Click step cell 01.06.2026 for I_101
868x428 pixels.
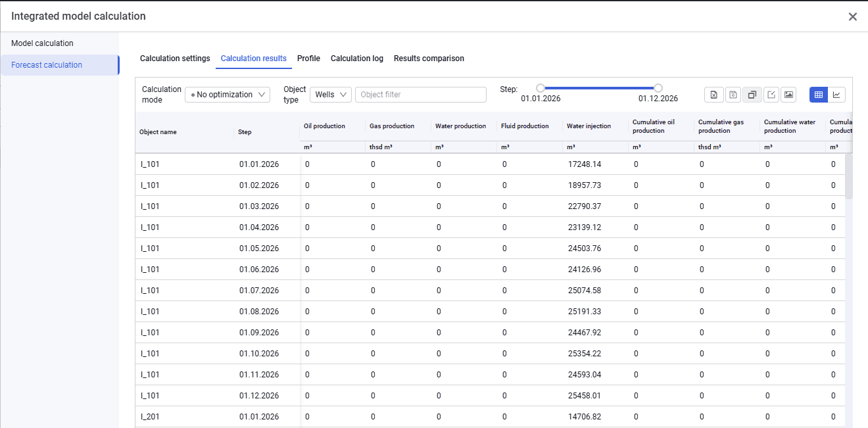click(259, 270)
